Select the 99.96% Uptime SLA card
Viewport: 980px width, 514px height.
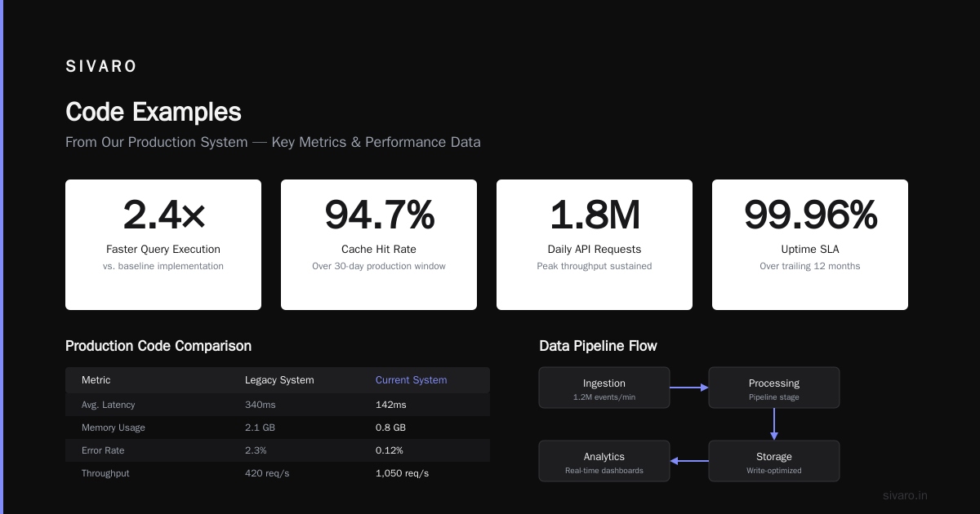tap(810, 245)
